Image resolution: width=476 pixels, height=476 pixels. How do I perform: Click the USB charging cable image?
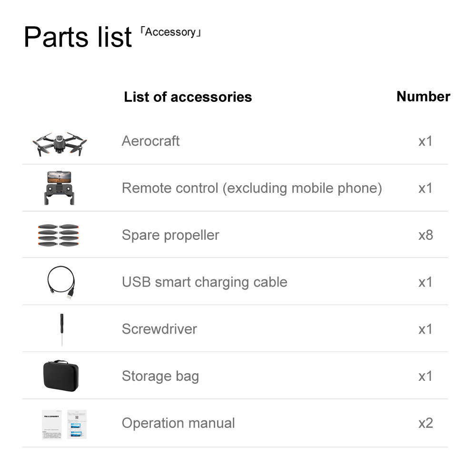tap(61, 282)
